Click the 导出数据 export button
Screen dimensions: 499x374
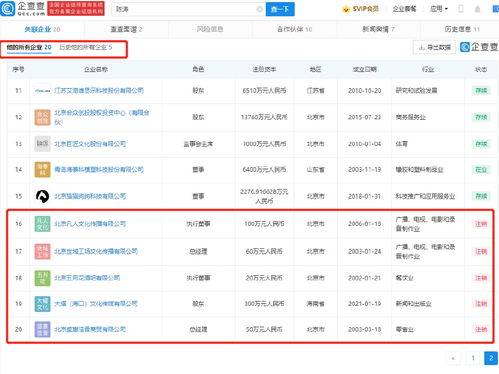[434, 47]
